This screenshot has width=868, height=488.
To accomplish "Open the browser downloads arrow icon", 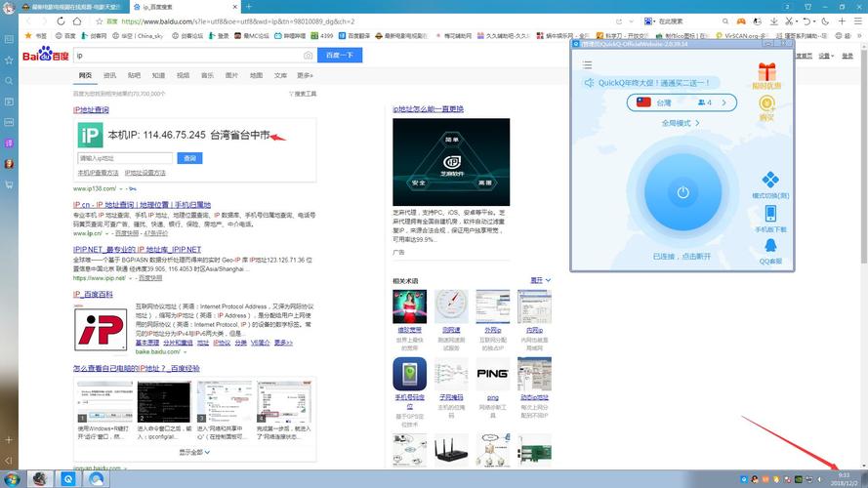I will click(773, 21).
